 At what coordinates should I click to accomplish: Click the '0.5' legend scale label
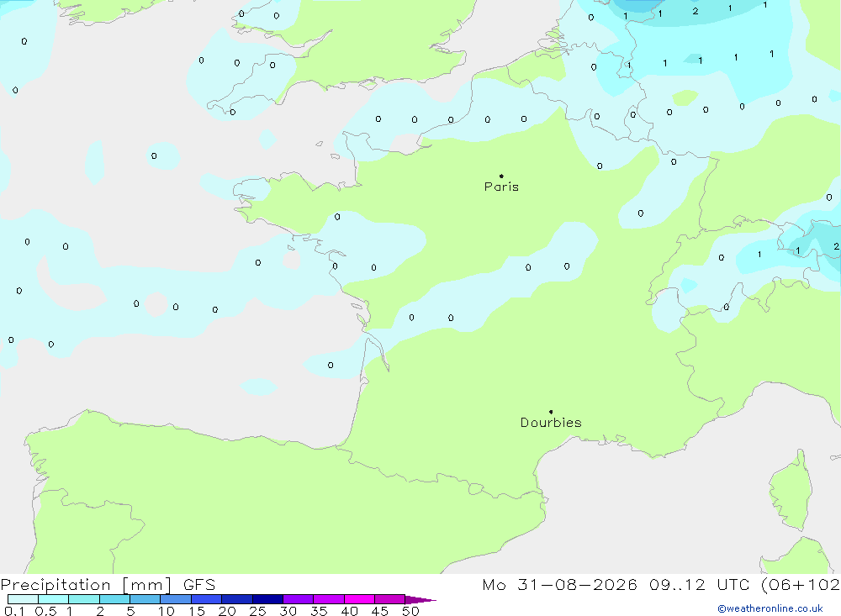pos(45,611)
